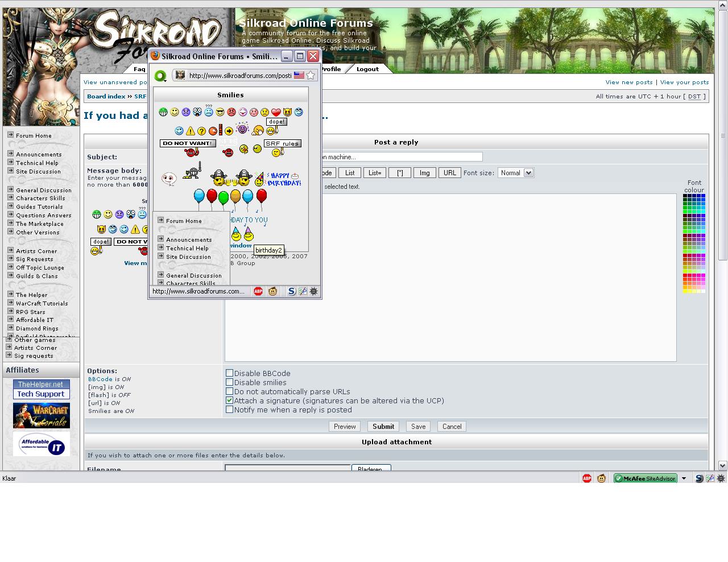Uncheck the Attach a signature checkbox
The width and height of the screenshot is (728, 562).
pyautogui.click(x=230, y=400)
